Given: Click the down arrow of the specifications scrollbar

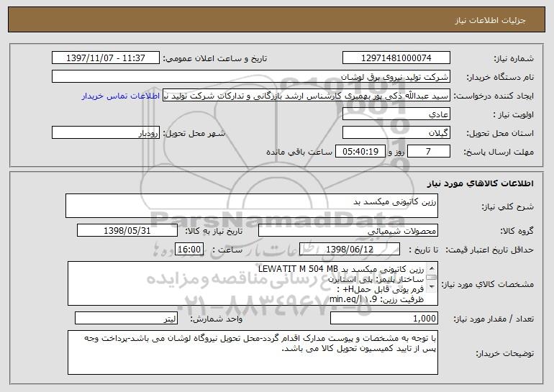Looking at the screenshot, I should (432, 288).
